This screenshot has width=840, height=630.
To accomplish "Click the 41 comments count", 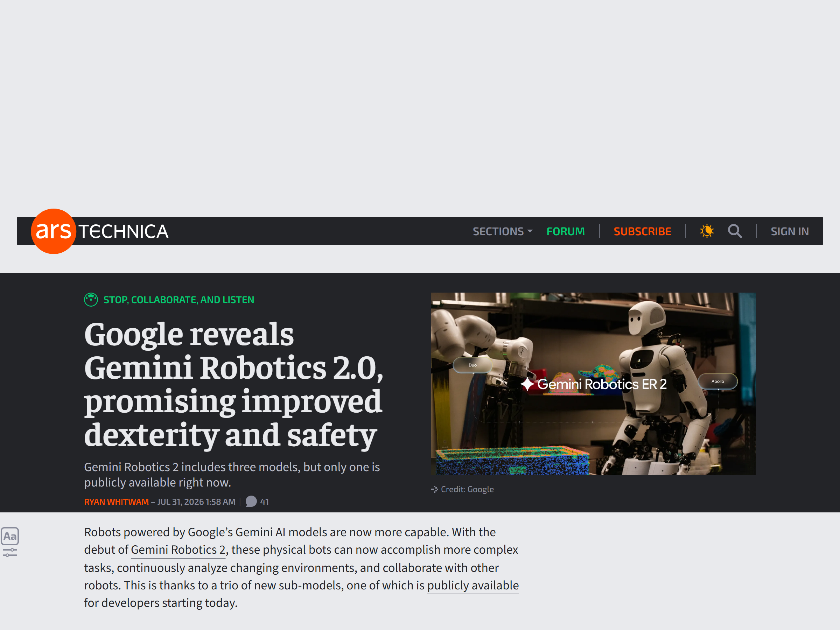I will click(264, 502).
